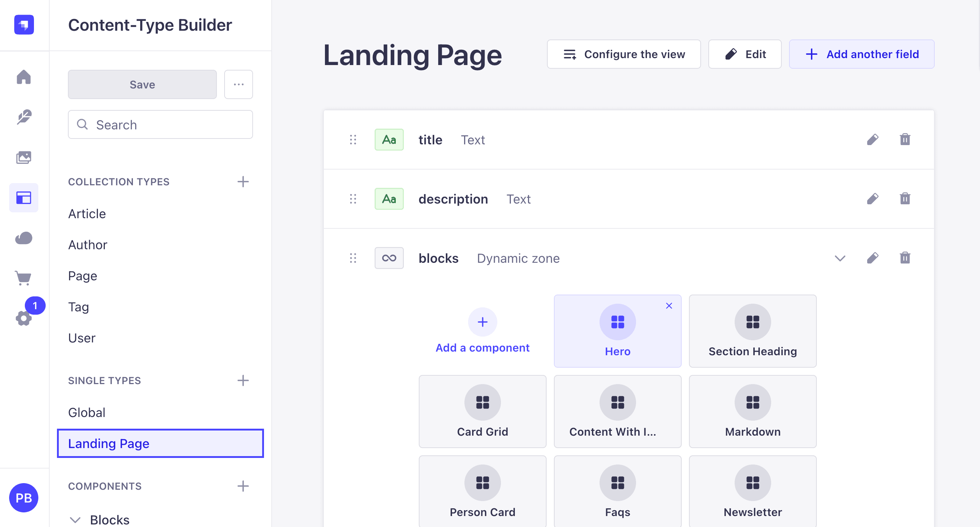Focus the Search input
The height and width of the screenshot is (527, 980).
160,125
